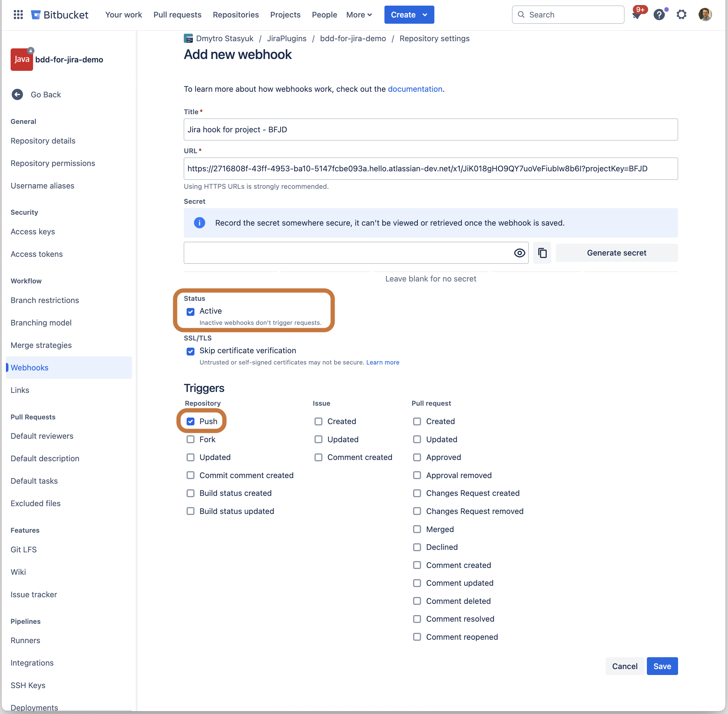The height and width of the screenshot is (714, 728).
Task: Open the settings gear icon
Action: 682,15
